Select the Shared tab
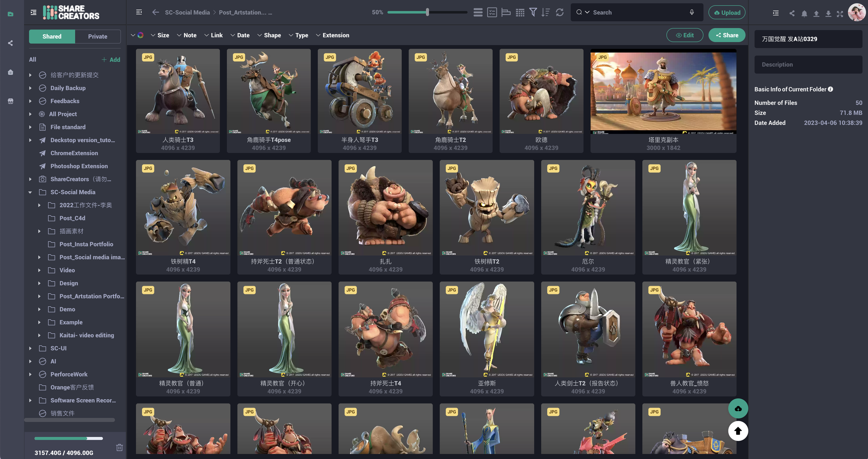Screen dimensions: 868x459 pos(52,36)
